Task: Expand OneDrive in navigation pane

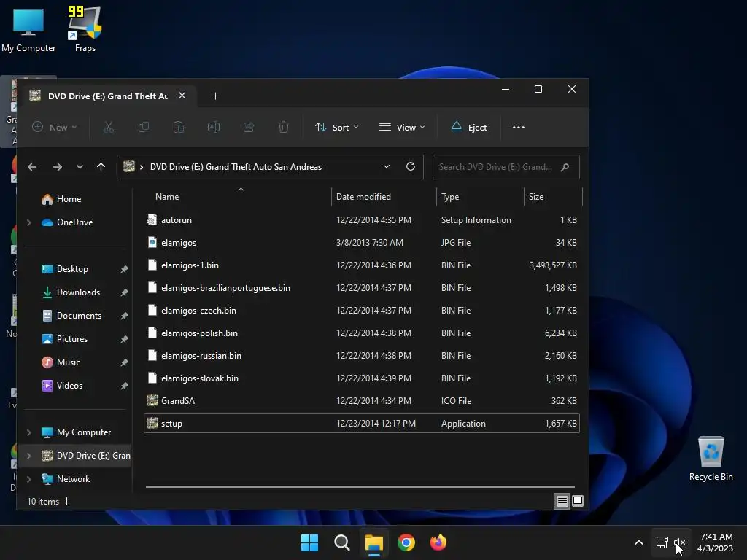Action: [29, 222]
